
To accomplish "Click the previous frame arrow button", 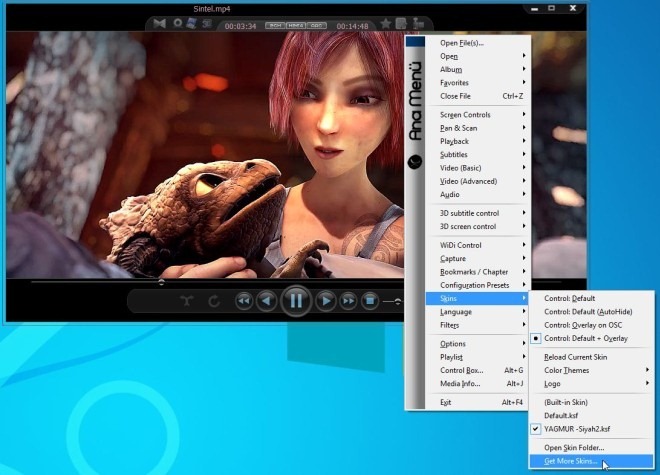I will tap(266, 300).
